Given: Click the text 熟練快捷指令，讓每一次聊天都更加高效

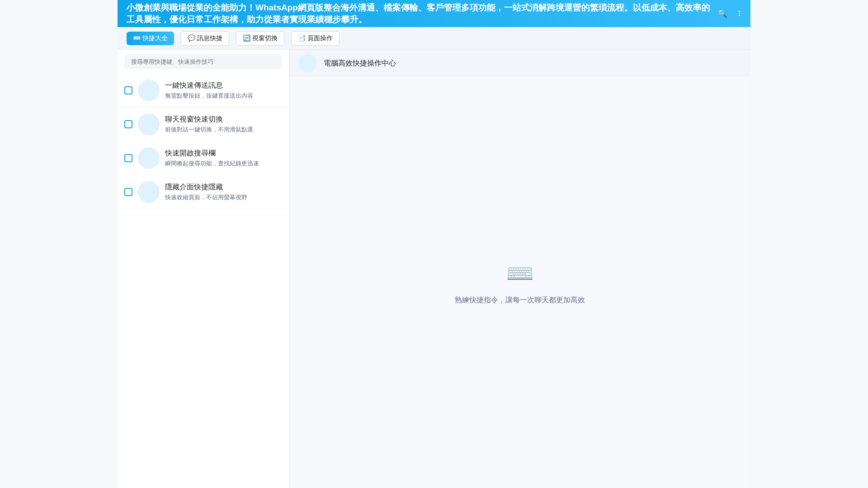Looking at the screenshot, I should pyautogui.click(x=520, y=300).
